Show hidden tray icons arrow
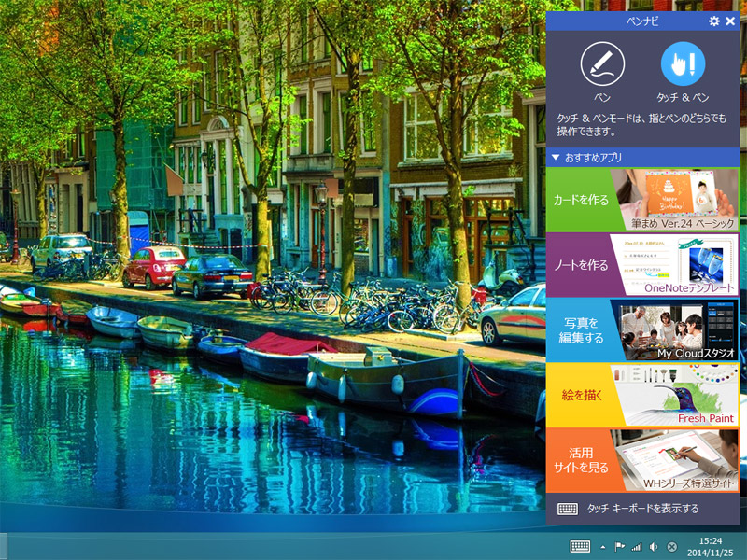 point(602,547)
